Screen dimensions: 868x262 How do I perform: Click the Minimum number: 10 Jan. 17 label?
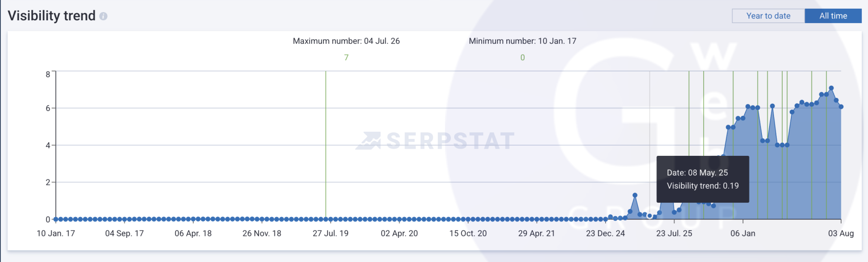click(x=522, y=41)
